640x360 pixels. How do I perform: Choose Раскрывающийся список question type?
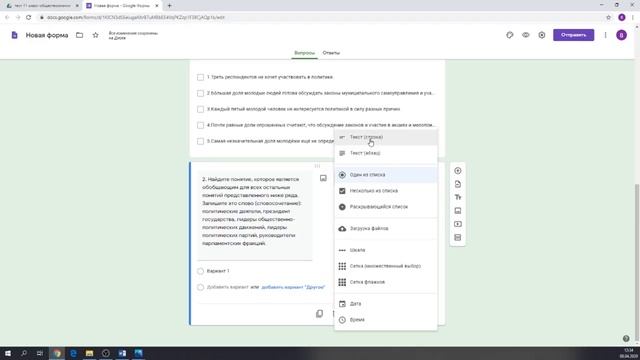[x=386, y=207]
